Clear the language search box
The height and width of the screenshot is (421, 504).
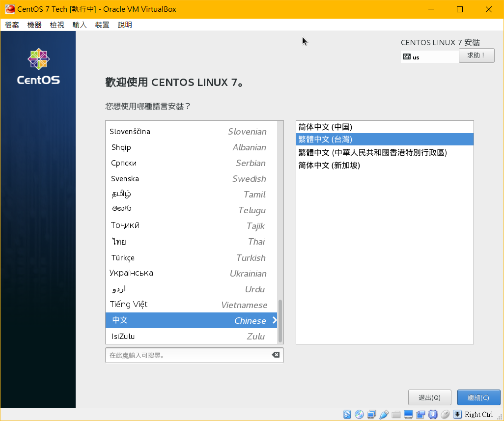pyautogui.click(x=276, y=355)
